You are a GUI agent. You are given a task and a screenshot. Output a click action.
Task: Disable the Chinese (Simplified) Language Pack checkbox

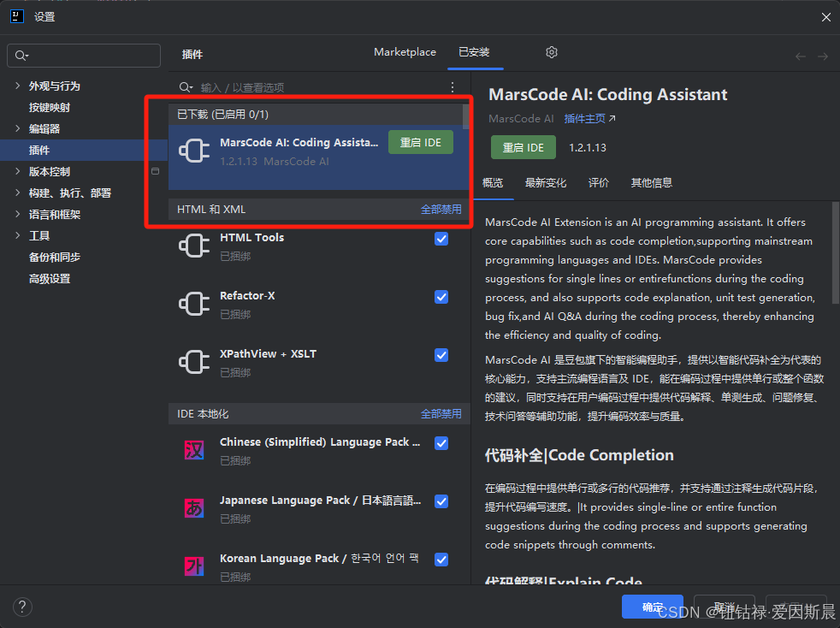[x=441, y=443]
